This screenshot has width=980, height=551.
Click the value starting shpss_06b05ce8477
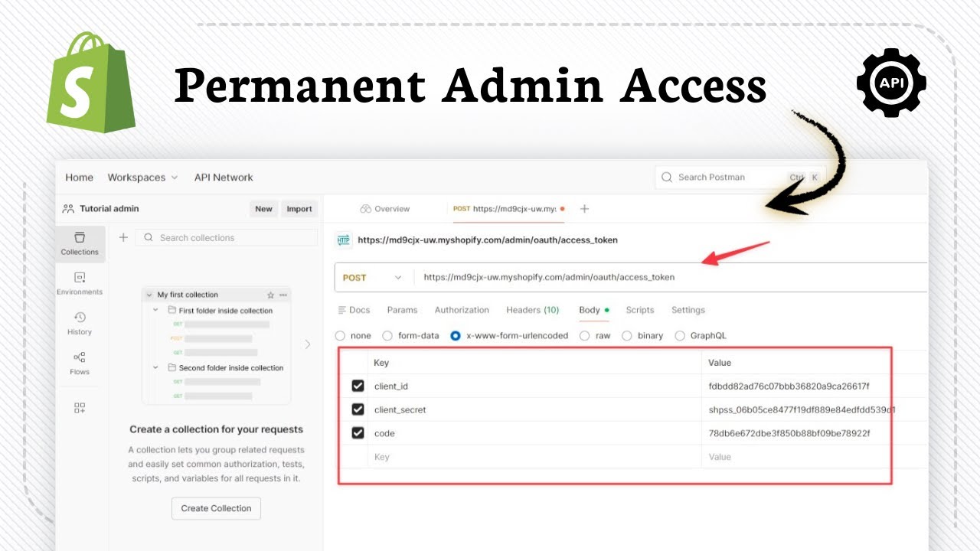801,410
